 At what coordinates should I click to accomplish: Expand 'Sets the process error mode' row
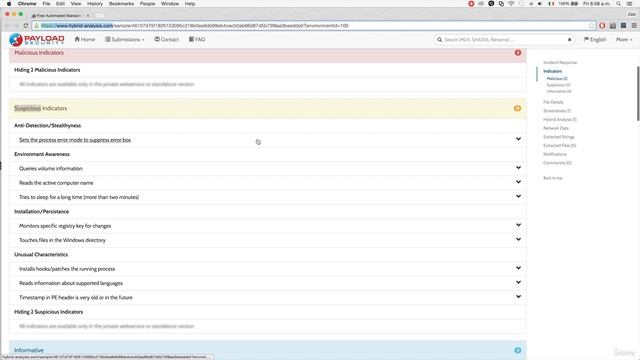coord(518,139)
